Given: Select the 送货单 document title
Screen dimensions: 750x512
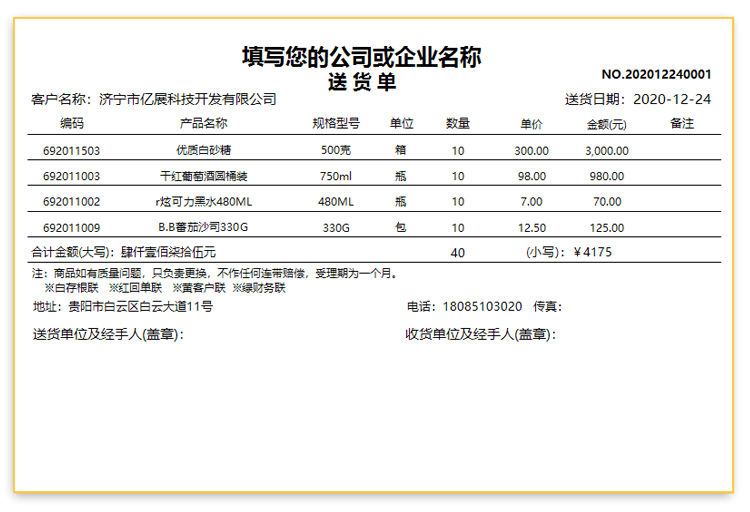Looking at the screenshot, I should click(362, 82).
